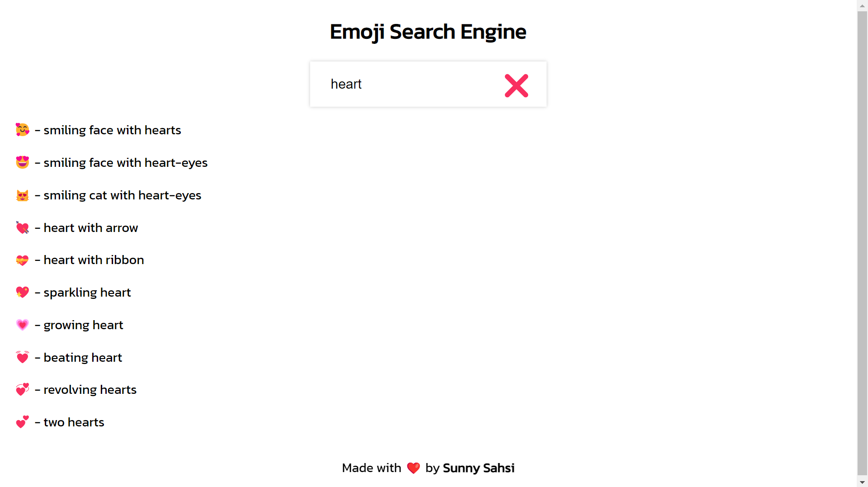Click the "sparkling heart" result text
The width and height of the screenshot is (868, 487).
tap(87, 293)
